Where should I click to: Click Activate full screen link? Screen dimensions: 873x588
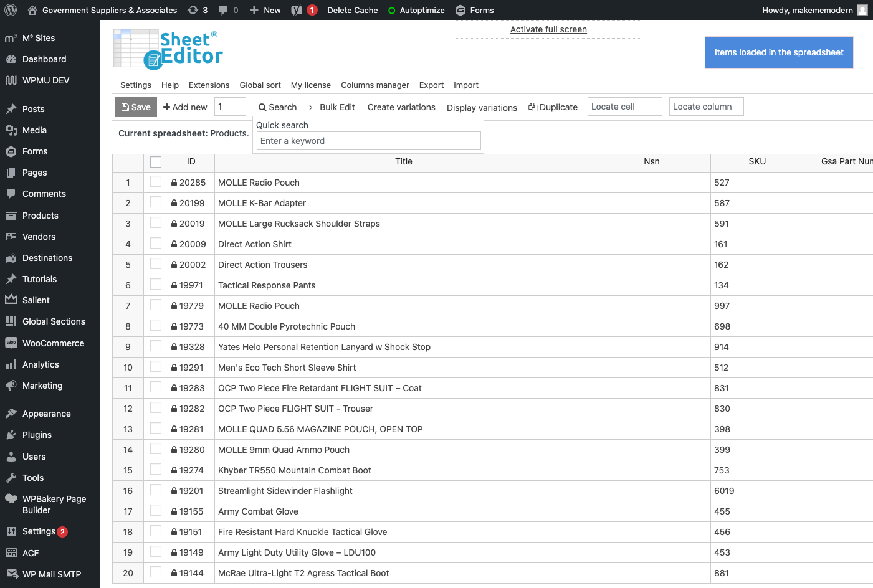[x=548, y=29]
